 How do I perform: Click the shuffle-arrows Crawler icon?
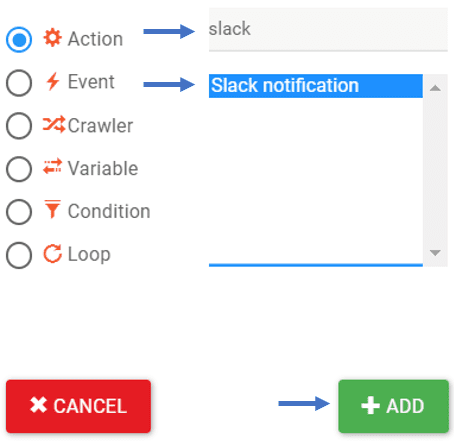(54, 124)
